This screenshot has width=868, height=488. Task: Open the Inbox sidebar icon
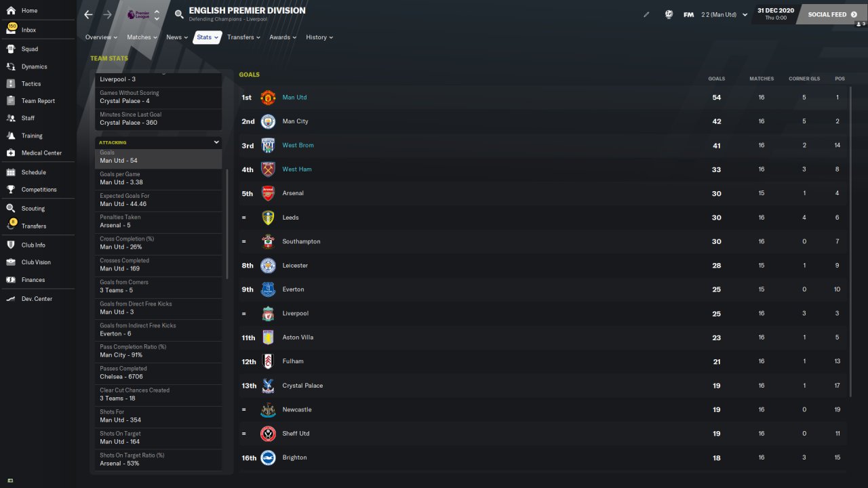point(11,30)
